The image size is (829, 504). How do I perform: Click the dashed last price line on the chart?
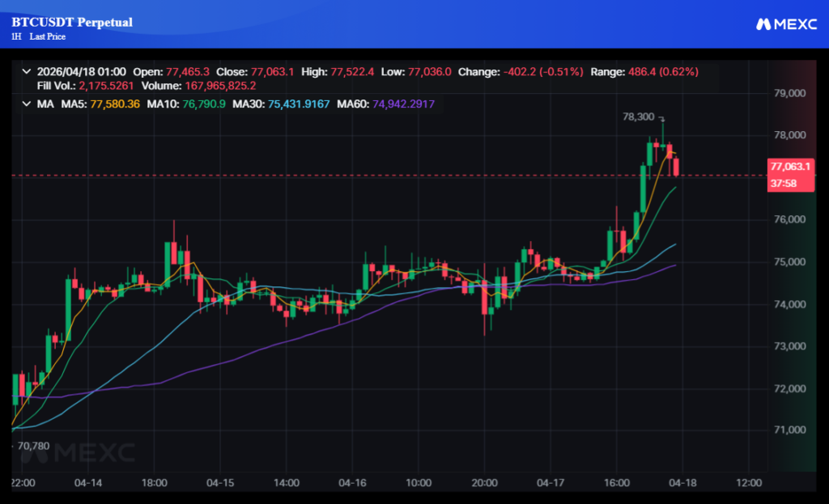pyautogui.click(x=324, y=173)
